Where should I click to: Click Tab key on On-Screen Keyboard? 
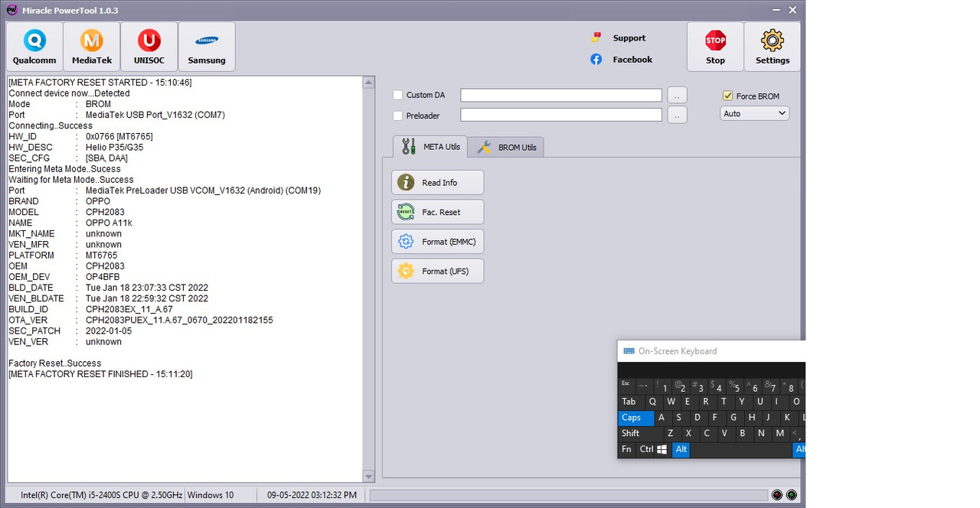click(x=630, y=402)
